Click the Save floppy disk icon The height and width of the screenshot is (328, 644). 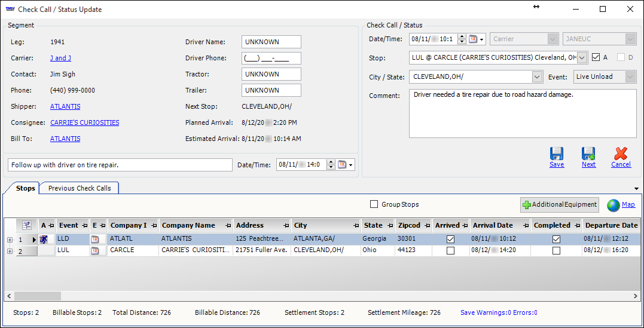pos(557,154)
